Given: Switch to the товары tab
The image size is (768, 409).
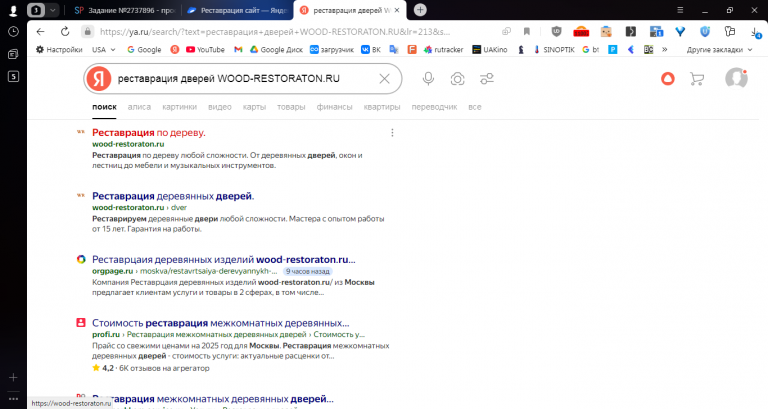Looking at the screenshot, I should 291,107.
